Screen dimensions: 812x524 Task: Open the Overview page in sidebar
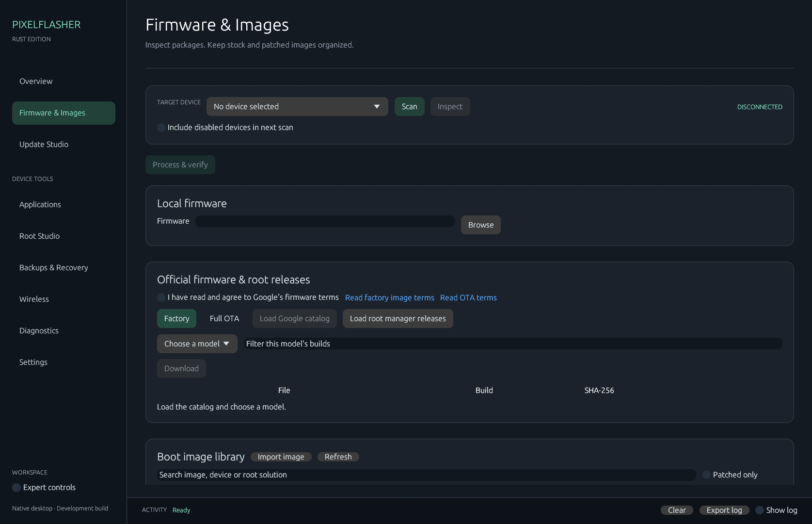click(64, 82)
